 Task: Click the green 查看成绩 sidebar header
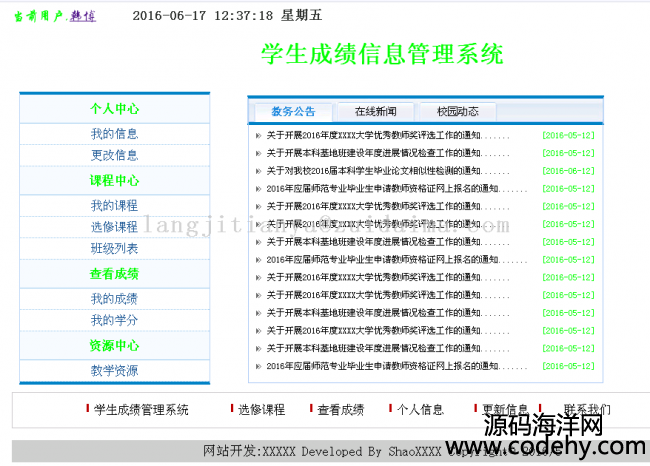click(114, 274)
